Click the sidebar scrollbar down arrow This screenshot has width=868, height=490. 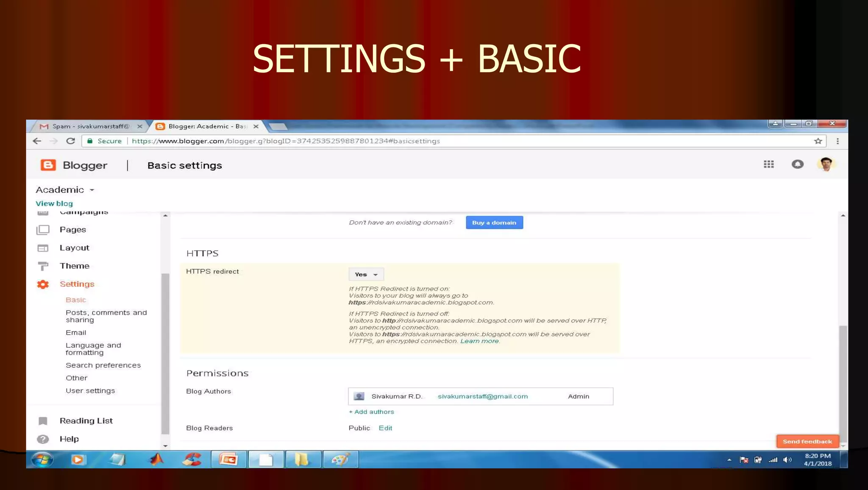click(165, 446)
